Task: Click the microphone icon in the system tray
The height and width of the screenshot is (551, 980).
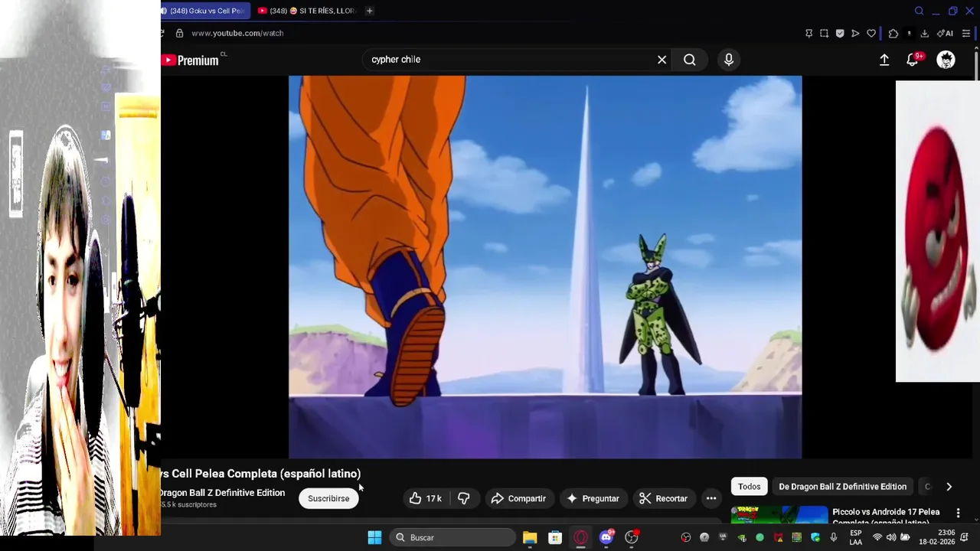Action: tap(834, 537)
